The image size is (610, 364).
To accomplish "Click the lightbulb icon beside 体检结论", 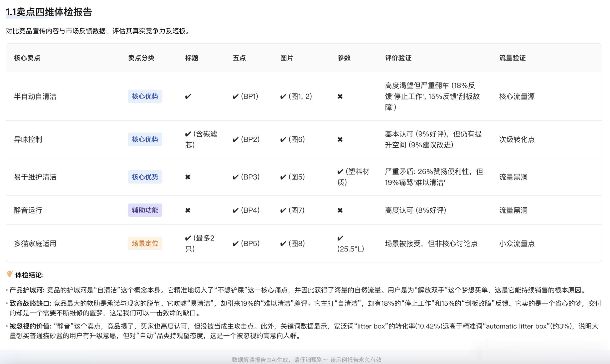I will click(x=10, y=274).
